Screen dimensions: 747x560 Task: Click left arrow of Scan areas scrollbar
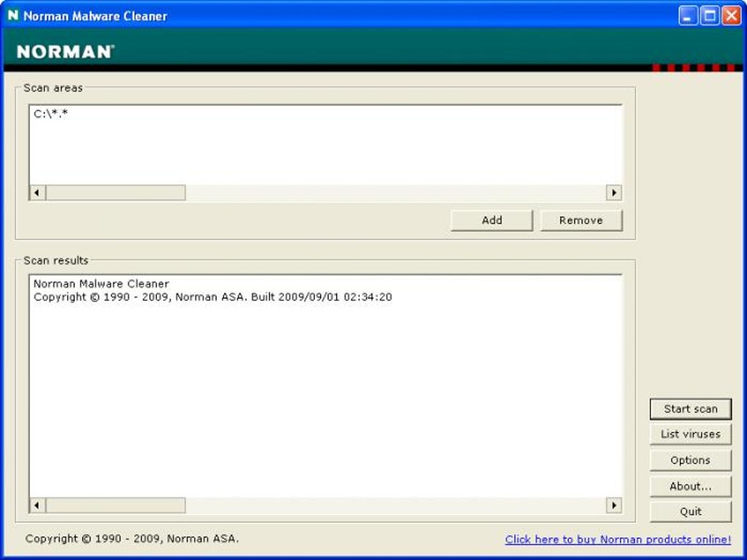(x=37, y=193)
